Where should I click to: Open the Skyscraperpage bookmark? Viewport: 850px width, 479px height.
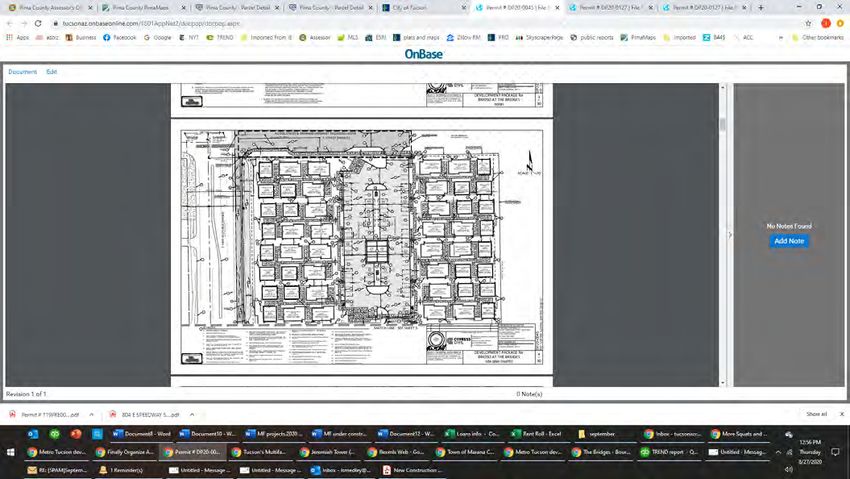pyautogui.click(x=539, y=37)
